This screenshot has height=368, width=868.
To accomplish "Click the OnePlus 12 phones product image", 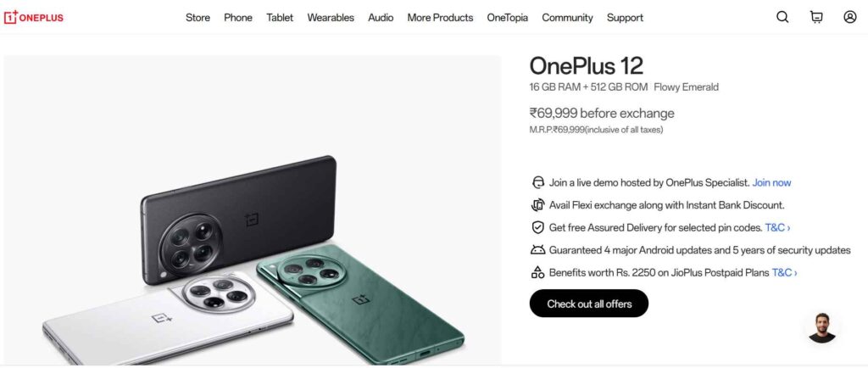I will tap(253, 209).
